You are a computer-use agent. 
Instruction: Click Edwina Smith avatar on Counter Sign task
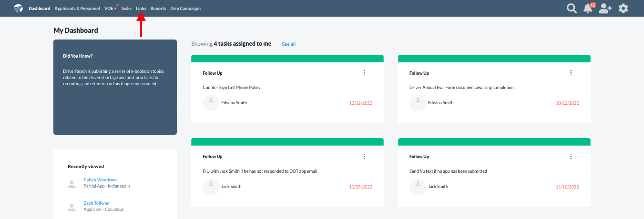(211, 103)
